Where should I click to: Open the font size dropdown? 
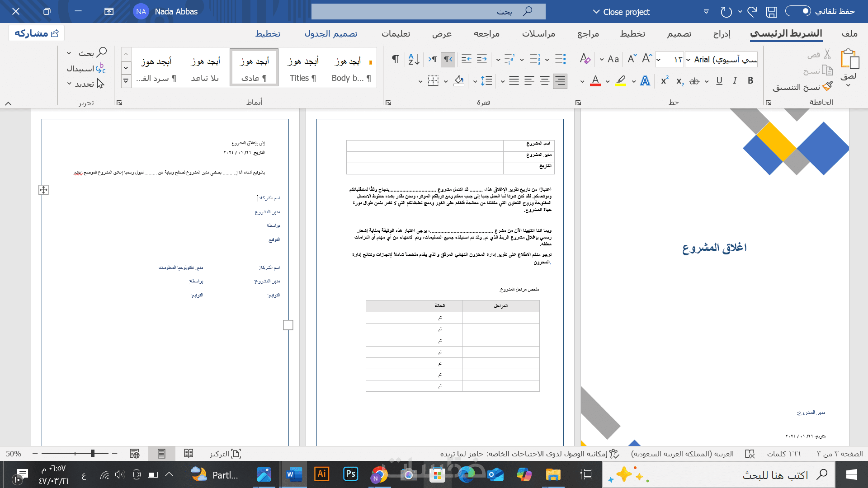[659, 60]
